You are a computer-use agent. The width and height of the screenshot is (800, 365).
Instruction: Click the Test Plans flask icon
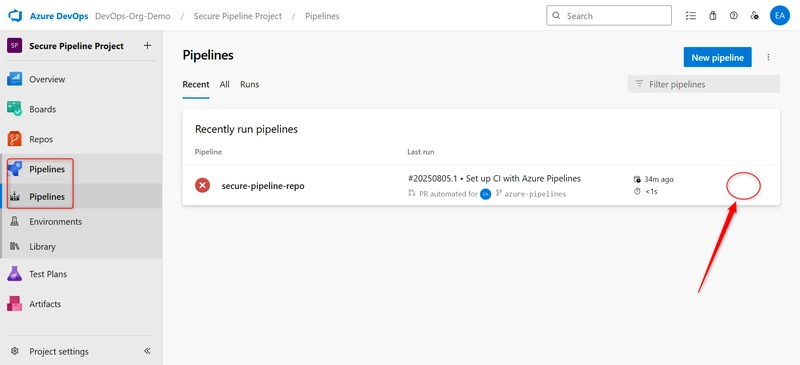click(x=14, y=274)
